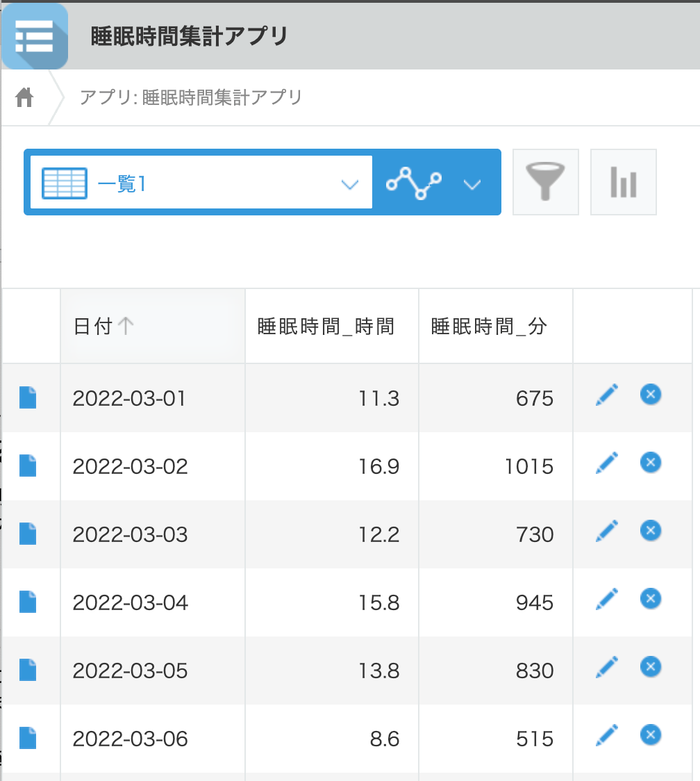Expand the graph view chevron dropdown
The image size is (700, 781).
[472, 185]
